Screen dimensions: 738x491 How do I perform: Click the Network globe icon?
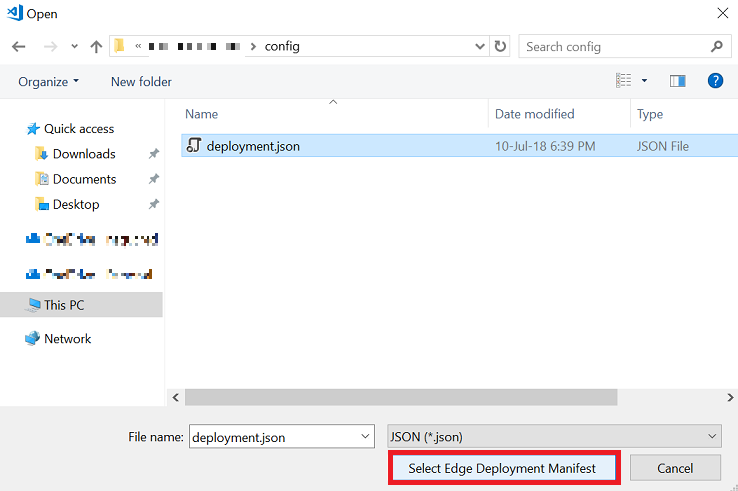[32, 338]
